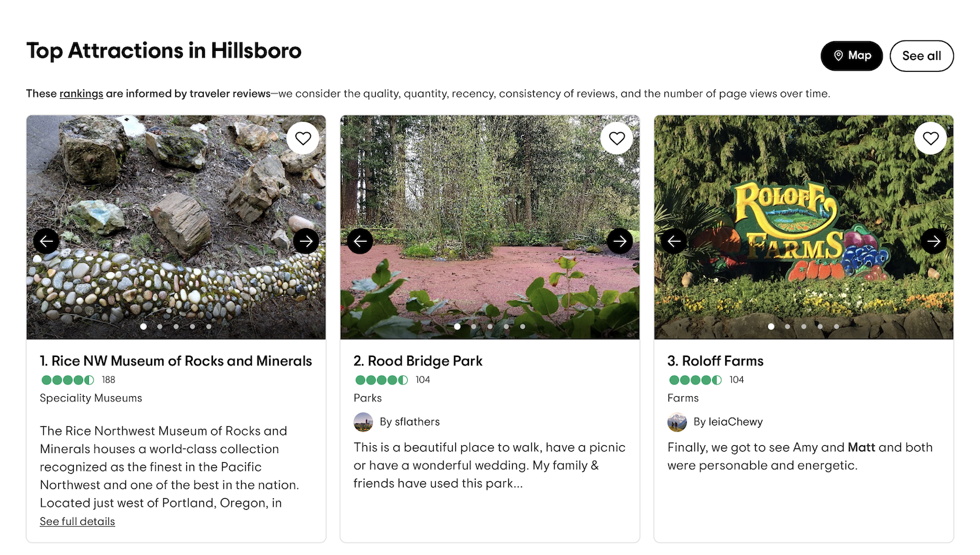The image size is (980, 555).
Task: Click the See all attractions button
Action: pos(921,56)
